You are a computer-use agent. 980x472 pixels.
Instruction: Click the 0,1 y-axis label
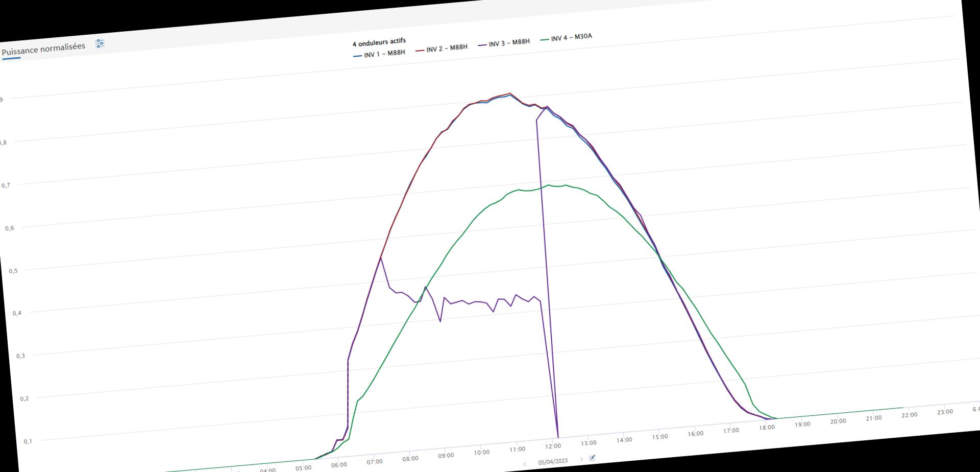(28, 441)
